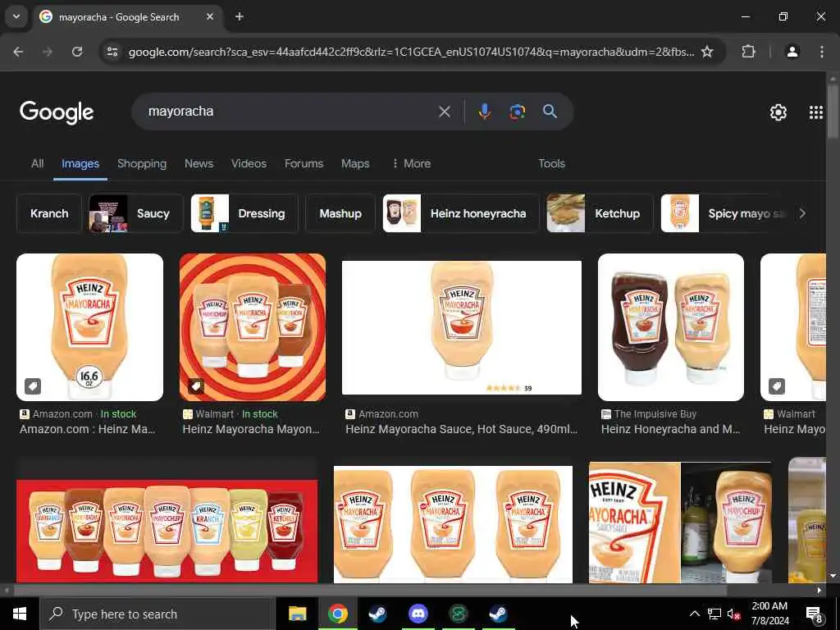Open the Windows Start menu
The image size is (840, 630).
20,614
